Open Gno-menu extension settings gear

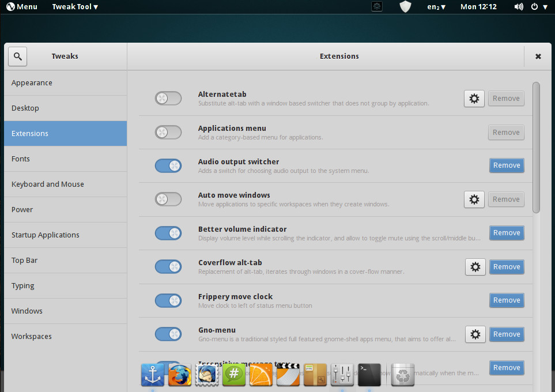[x=475, y=334]
